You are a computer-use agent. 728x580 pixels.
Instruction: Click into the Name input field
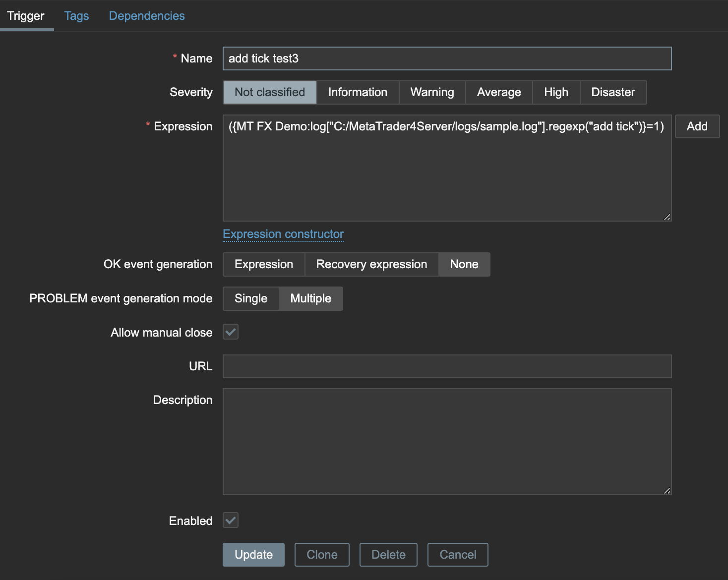point(447,58)
